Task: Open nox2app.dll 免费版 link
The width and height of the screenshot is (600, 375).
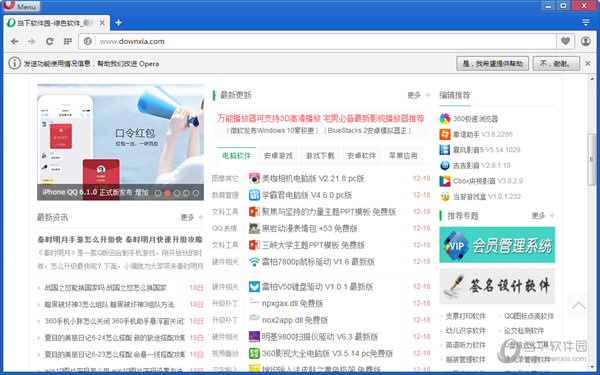Action: point(295,320)
